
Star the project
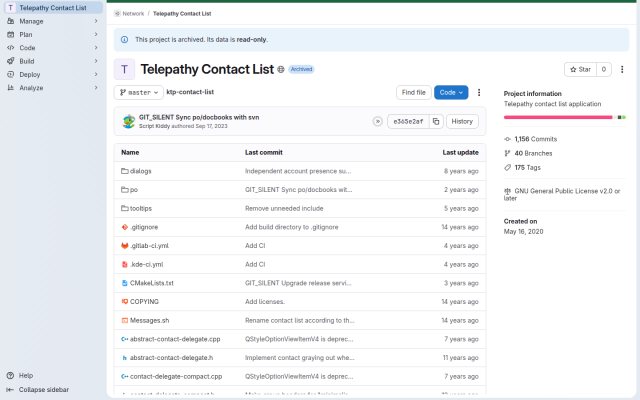(580, 69)
